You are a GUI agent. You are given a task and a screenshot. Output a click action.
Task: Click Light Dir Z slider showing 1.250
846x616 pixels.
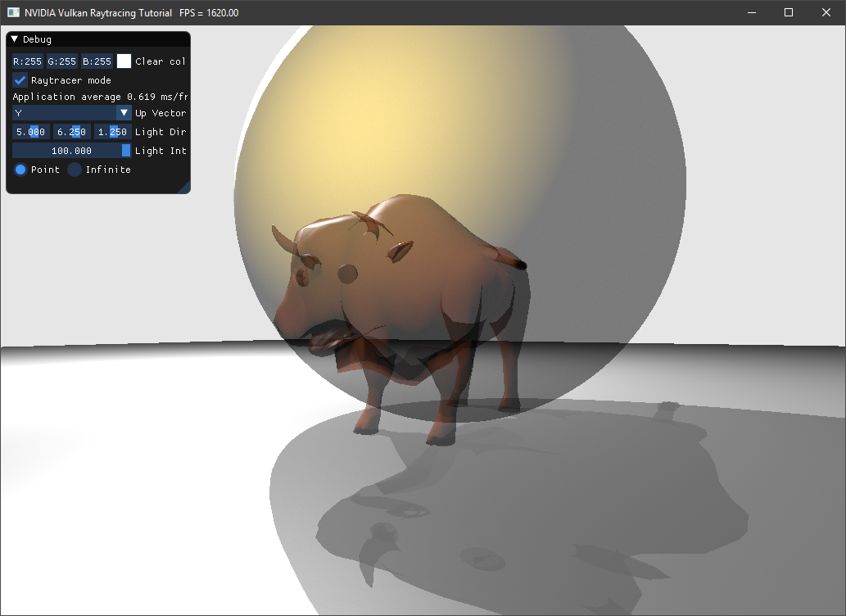(x=112, y=132)
